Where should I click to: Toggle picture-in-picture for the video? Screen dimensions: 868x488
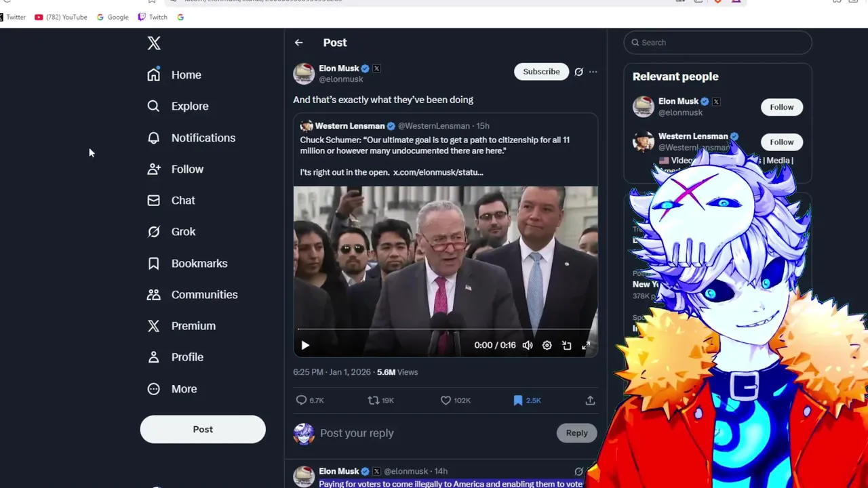click(x=566, y=346)
